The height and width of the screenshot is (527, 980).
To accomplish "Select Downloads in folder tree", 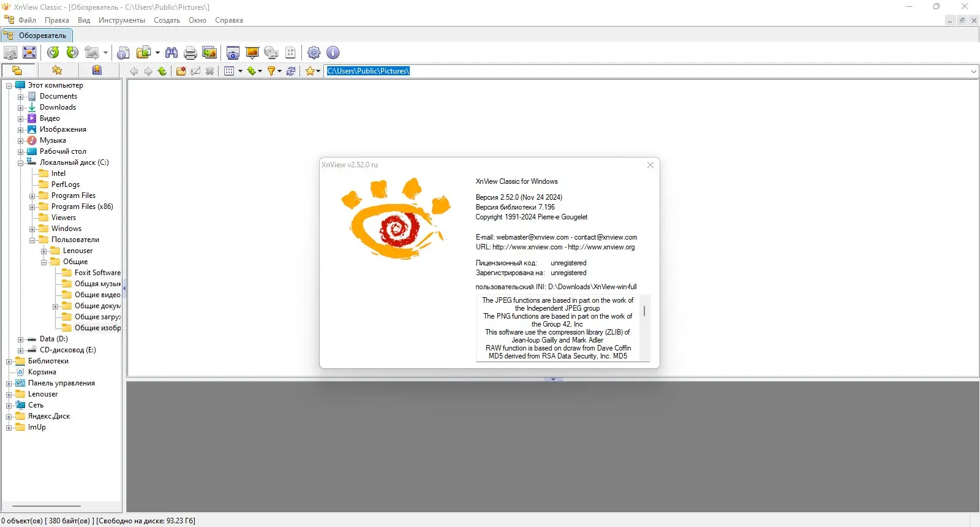I will (58, 107).
